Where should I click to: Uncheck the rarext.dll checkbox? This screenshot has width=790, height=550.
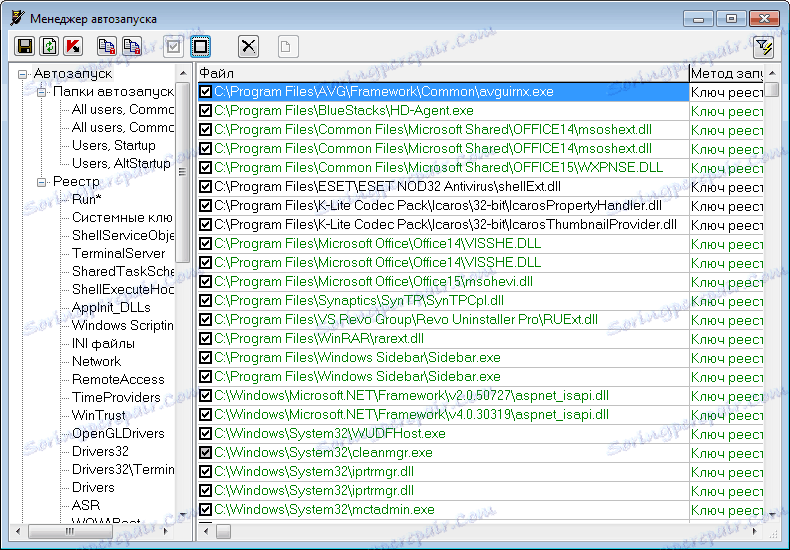[x=205, y=338]
